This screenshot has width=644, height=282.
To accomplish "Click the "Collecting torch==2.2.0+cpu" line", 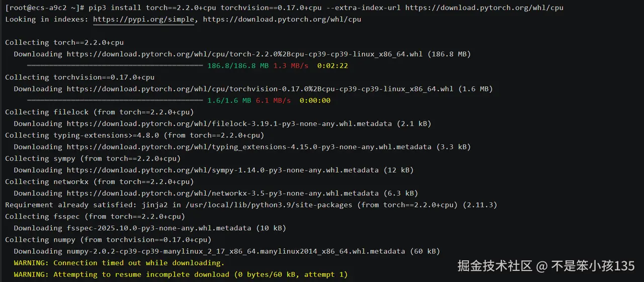I will tap(64, 42).
